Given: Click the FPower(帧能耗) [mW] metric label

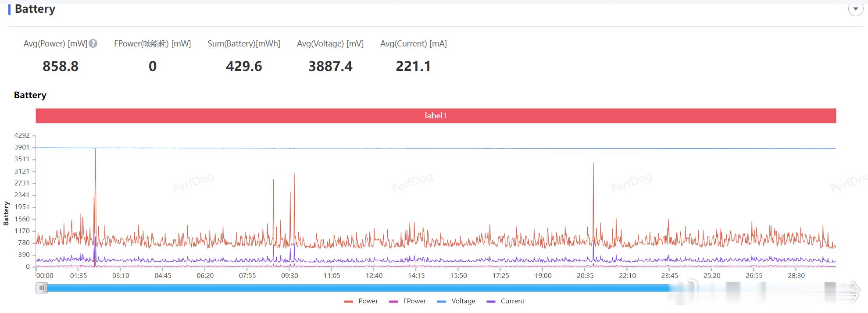Looking at the screenshot, I should point(153,44).
